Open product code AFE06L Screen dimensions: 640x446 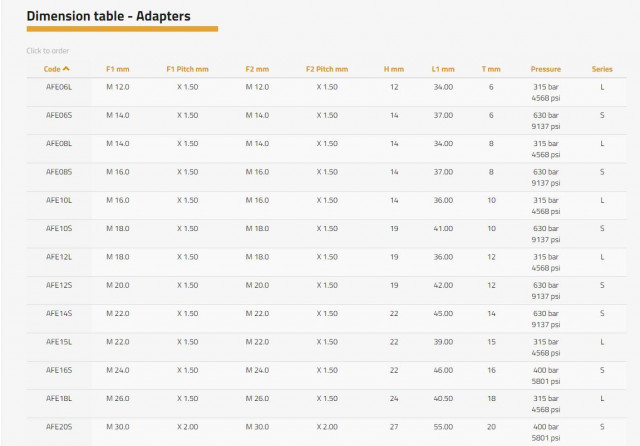59,87
